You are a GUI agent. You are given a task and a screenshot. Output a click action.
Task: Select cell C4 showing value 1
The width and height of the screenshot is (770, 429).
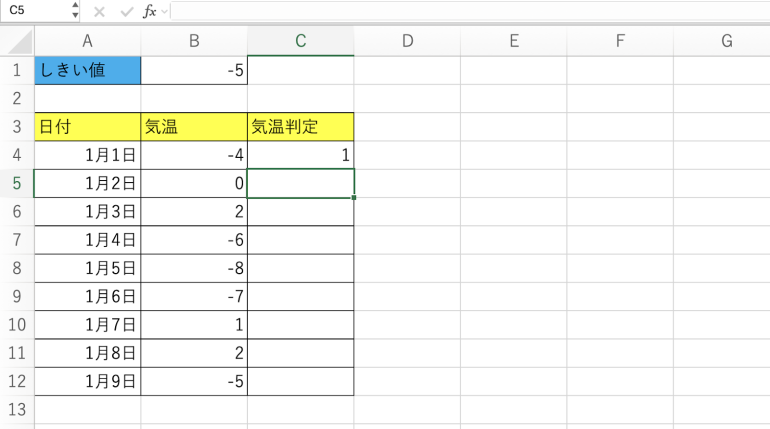pyautogui.click(x=301, y=155)
